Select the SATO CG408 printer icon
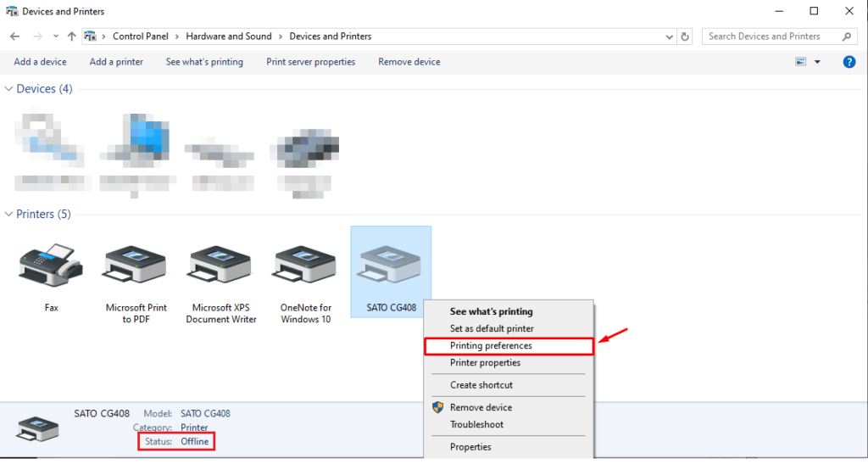The width and height of the screenshot is (868, 464). tap(391, 265)
